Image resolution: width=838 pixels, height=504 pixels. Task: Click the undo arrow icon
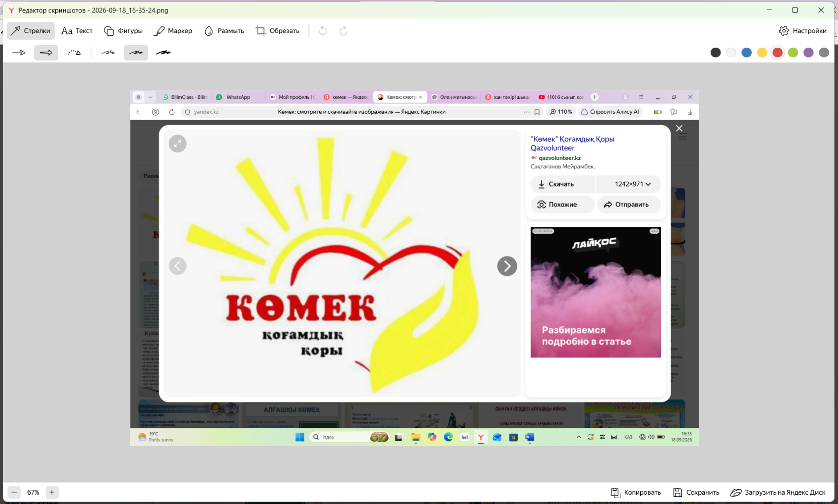pyautogui.click(x=323, y=31)
